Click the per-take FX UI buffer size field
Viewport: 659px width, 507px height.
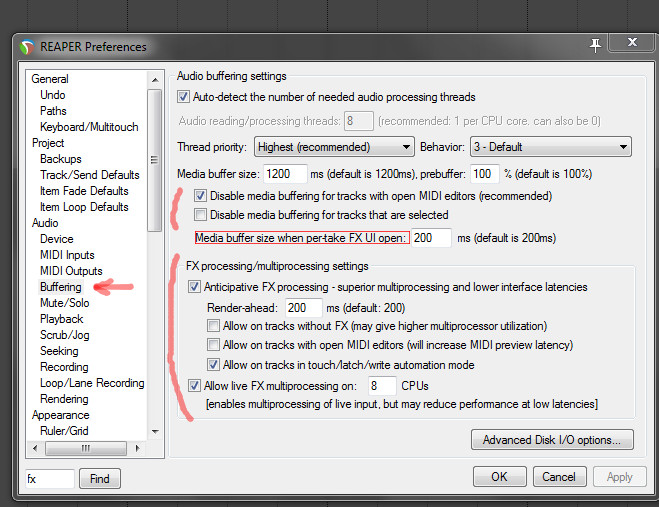click(431, 238)
